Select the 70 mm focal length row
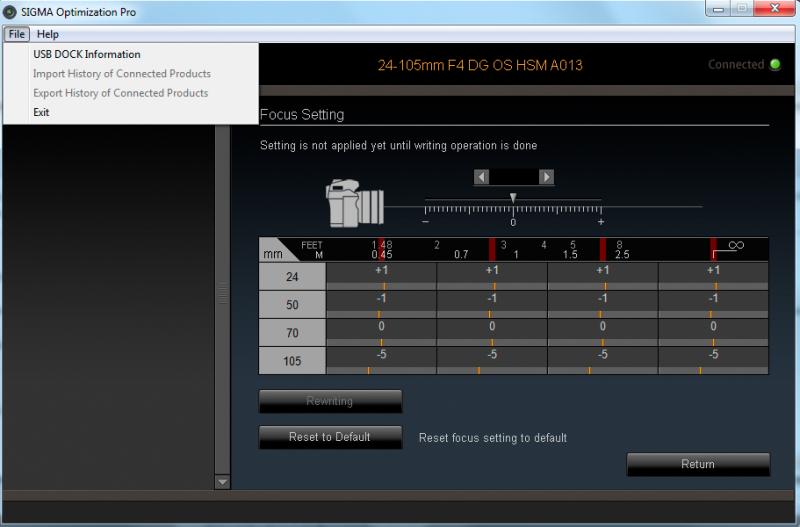Image resolution: width=800 pixels, height=527 pixels. [x=292, y=333]
